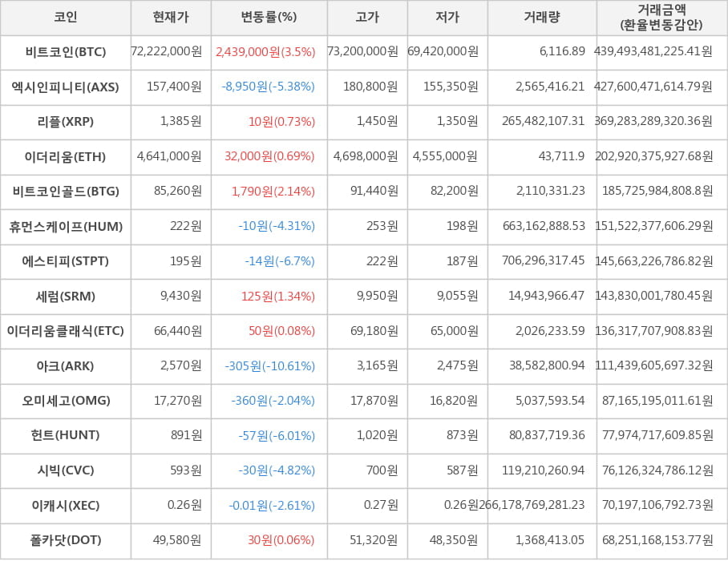Select the 시빅(CVC) coin name
The width and height of the screenshot is (728, 561).
pos(66,470)
